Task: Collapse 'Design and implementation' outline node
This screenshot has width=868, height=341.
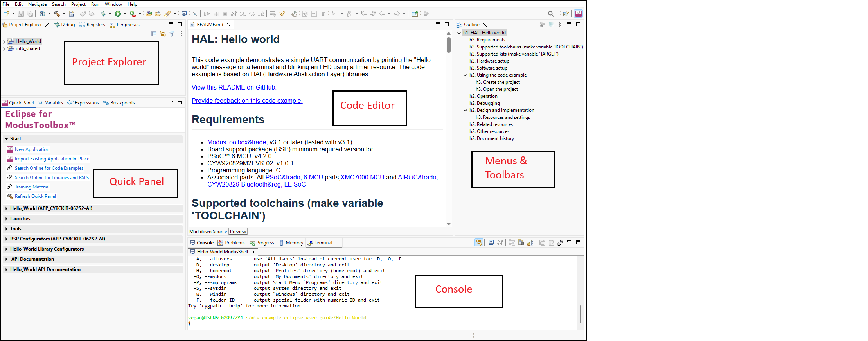Action: pyautogui.click(x=465, y=110)
